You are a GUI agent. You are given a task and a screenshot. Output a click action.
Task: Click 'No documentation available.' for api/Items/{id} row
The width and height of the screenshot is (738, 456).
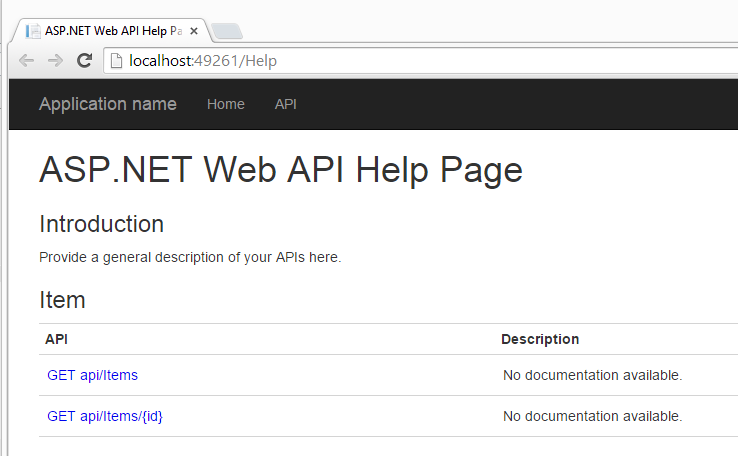click(x=593, y=416)
